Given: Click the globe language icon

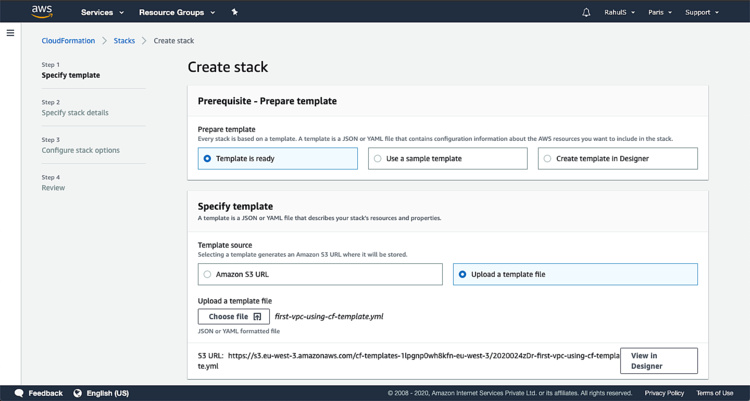Looking at the screenshot, I should (77, 393).
